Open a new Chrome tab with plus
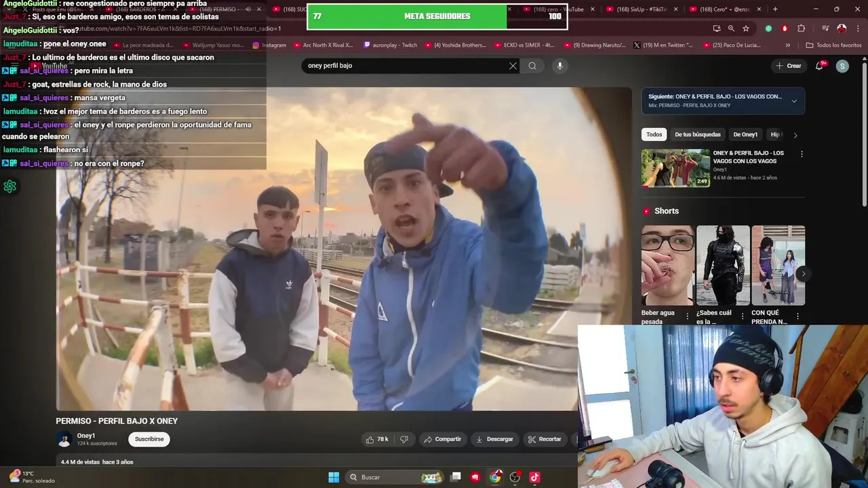 point(775,9)
